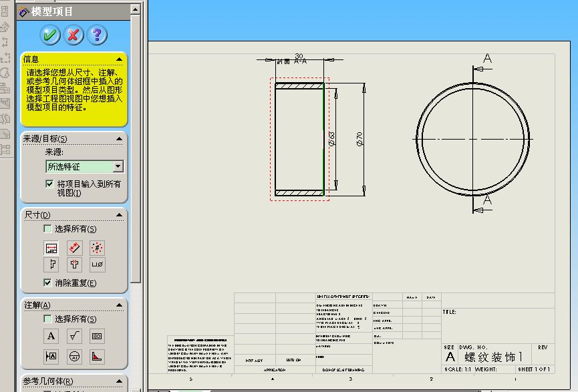Image resolution: width=578 pixels, height=392 pixels.
Task: Select the 30 width dimension
Action: pos(299,55)
